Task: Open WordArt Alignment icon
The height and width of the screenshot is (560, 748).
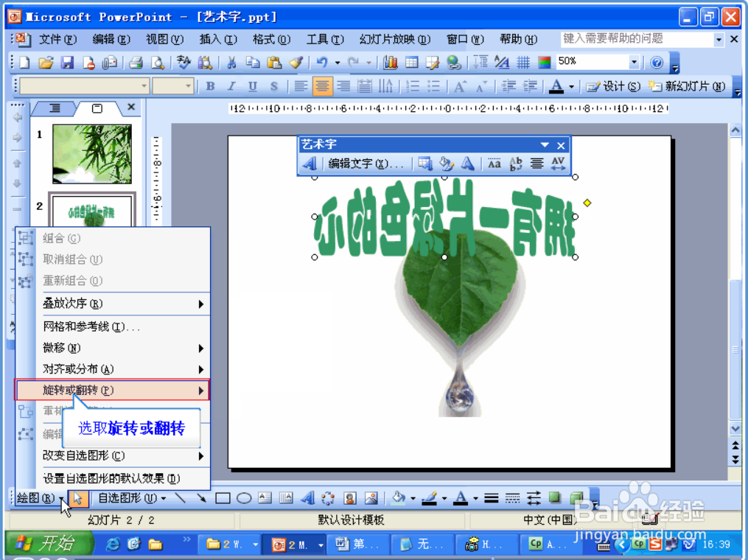Action: [x=536, y=164]
